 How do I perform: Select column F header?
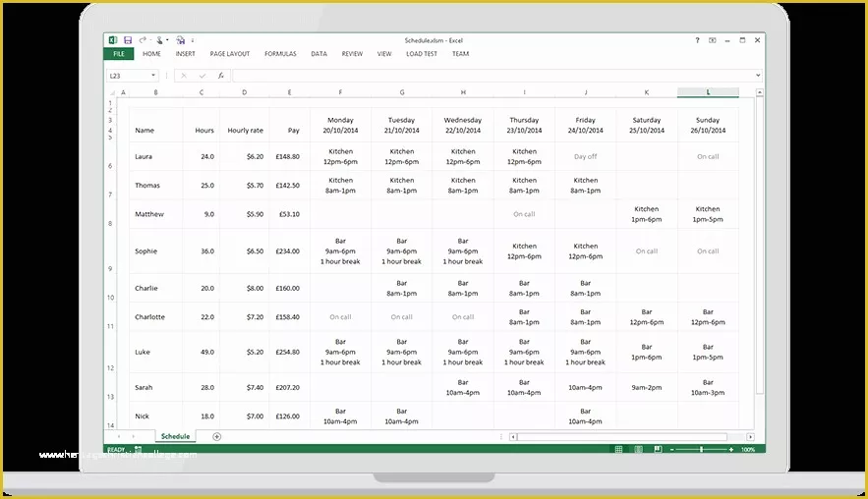[x=340, y=92]
